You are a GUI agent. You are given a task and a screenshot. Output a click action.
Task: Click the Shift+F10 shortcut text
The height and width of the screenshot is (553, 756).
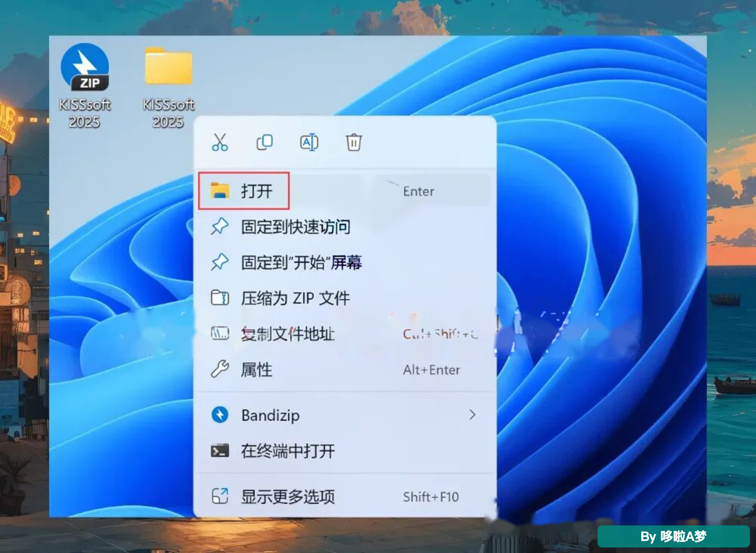point(431,497)
